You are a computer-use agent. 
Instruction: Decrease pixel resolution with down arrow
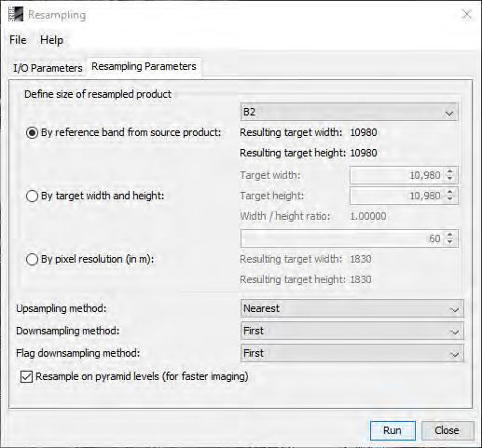[x=450, y=242]
